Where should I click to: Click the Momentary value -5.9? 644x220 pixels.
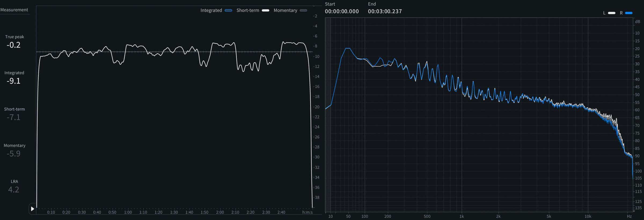click(13, 153)
